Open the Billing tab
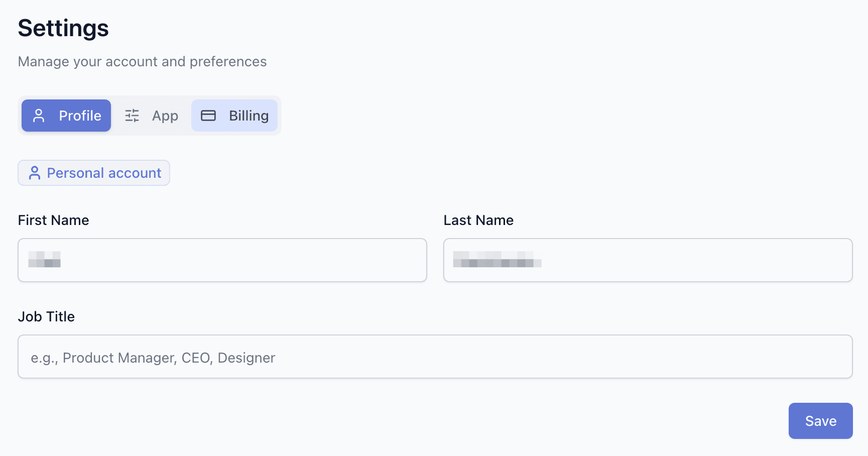Screen dimensions: 868x456 (234, 116)
